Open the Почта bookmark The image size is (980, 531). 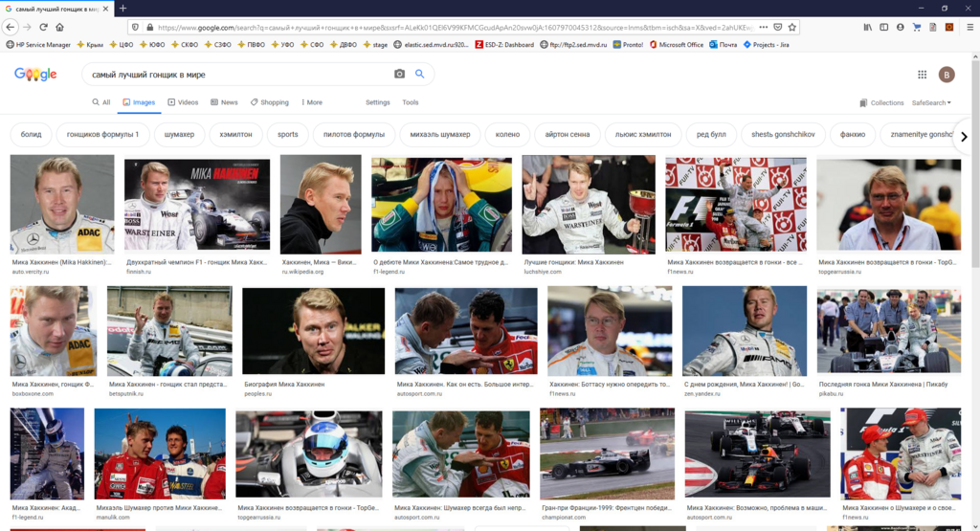click(x=724, y=45)
